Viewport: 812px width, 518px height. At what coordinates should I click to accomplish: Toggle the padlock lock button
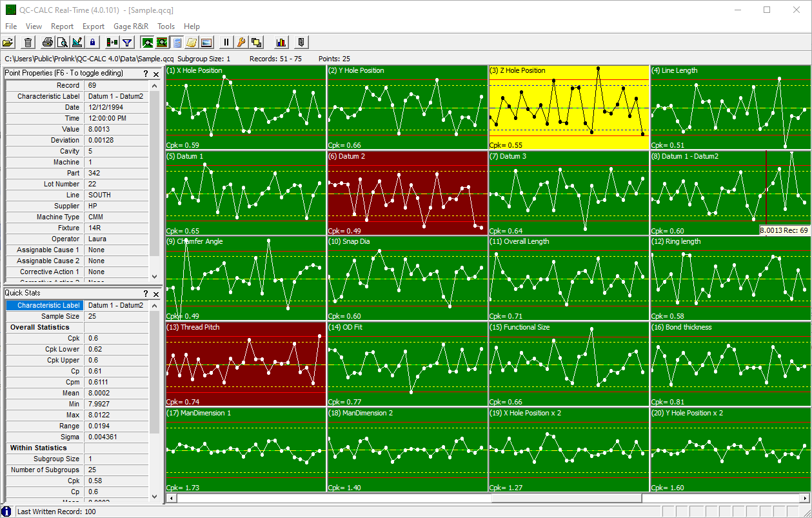point(92,43)
